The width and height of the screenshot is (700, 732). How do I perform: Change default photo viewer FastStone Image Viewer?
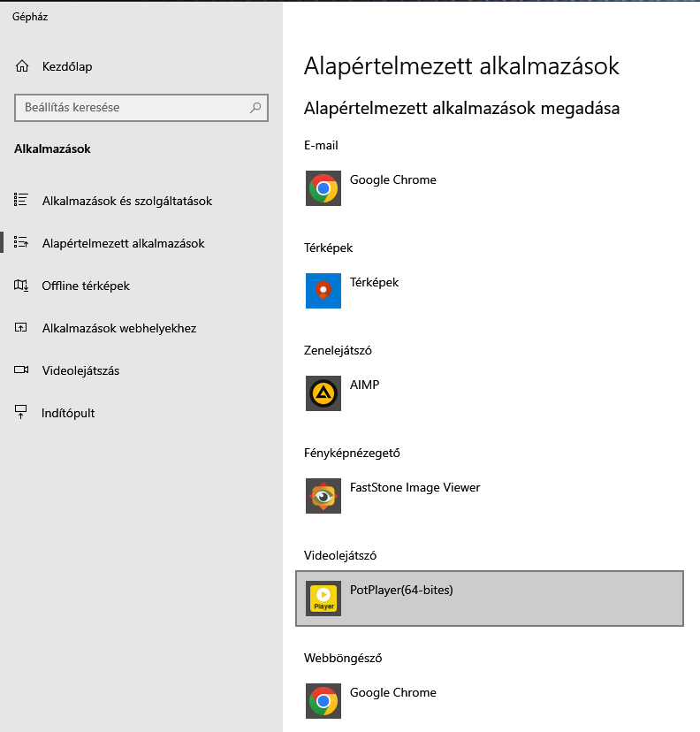(x=415, y=487)
